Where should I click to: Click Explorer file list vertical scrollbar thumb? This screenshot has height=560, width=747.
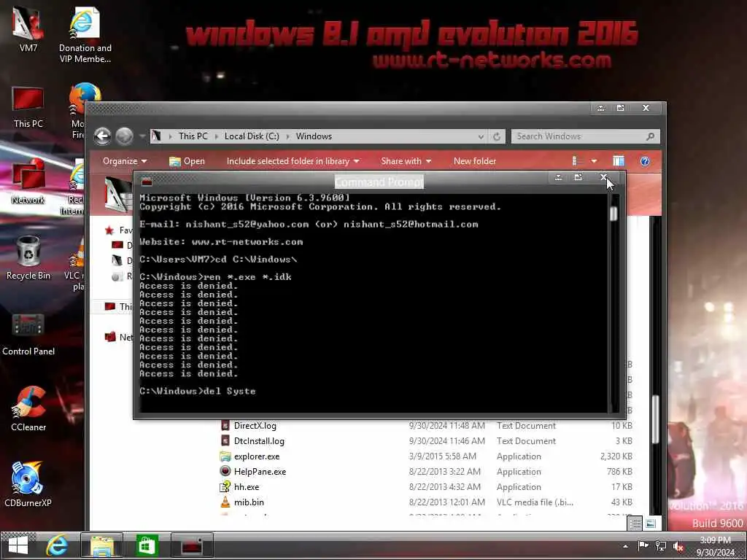[x=656, y=420]
